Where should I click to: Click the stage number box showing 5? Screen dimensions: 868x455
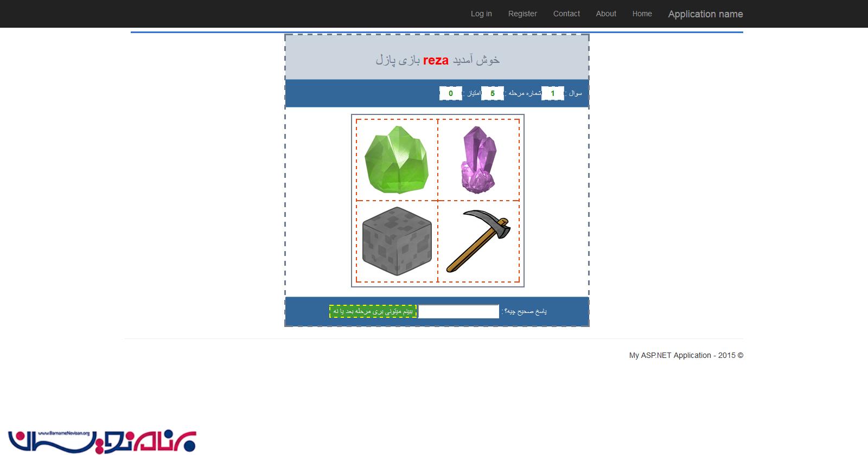tap(493, 93)
